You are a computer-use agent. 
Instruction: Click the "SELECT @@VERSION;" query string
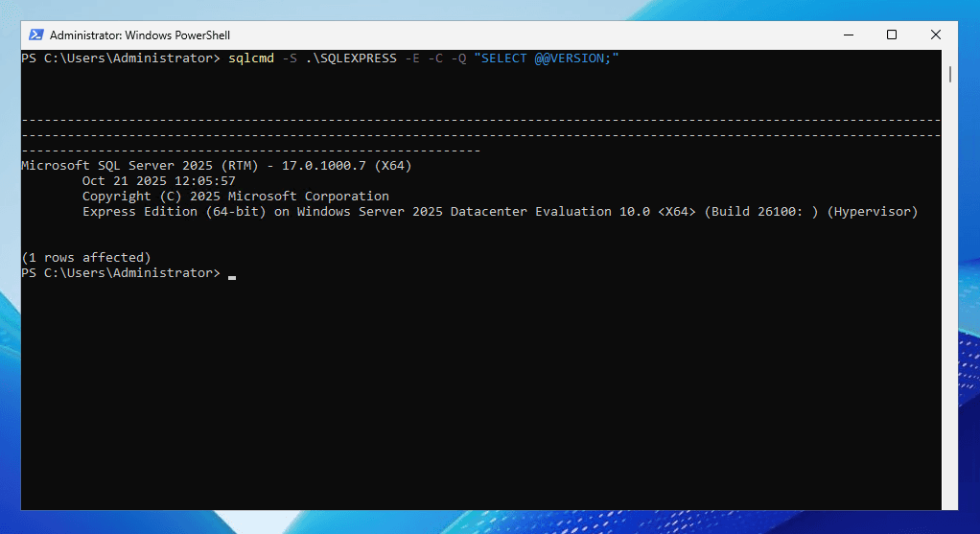[547, 58]
